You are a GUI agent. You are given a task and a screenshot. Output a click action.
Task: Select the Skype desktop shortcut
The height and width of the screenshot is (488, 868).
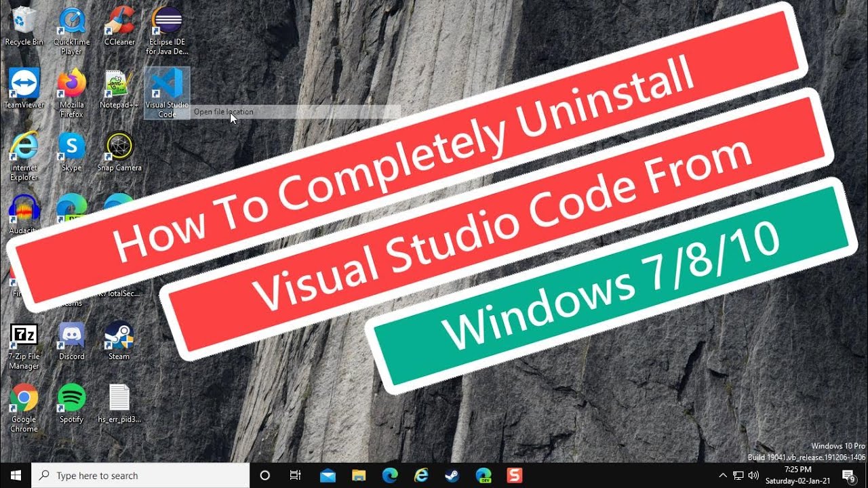coord(71,152)
